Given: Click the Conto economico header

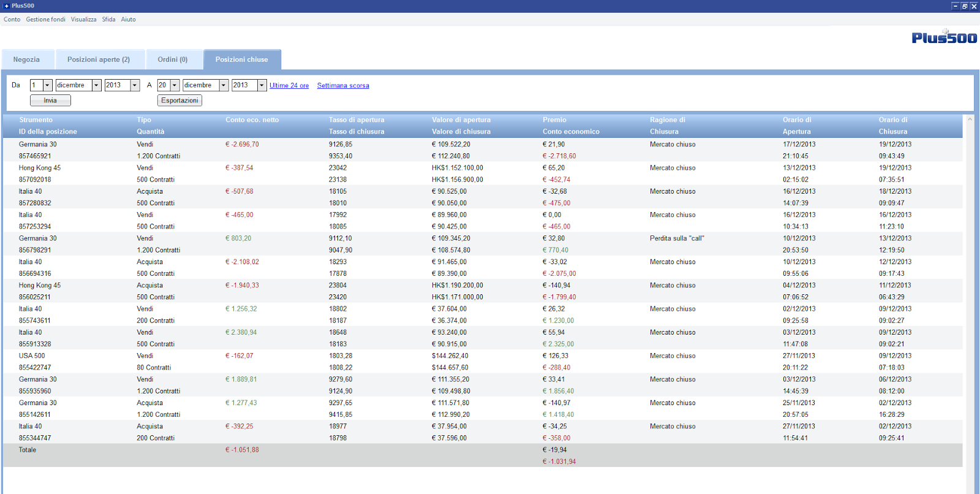Looking at the screenshot, I should pyautogui.click(x=571, y=132).
